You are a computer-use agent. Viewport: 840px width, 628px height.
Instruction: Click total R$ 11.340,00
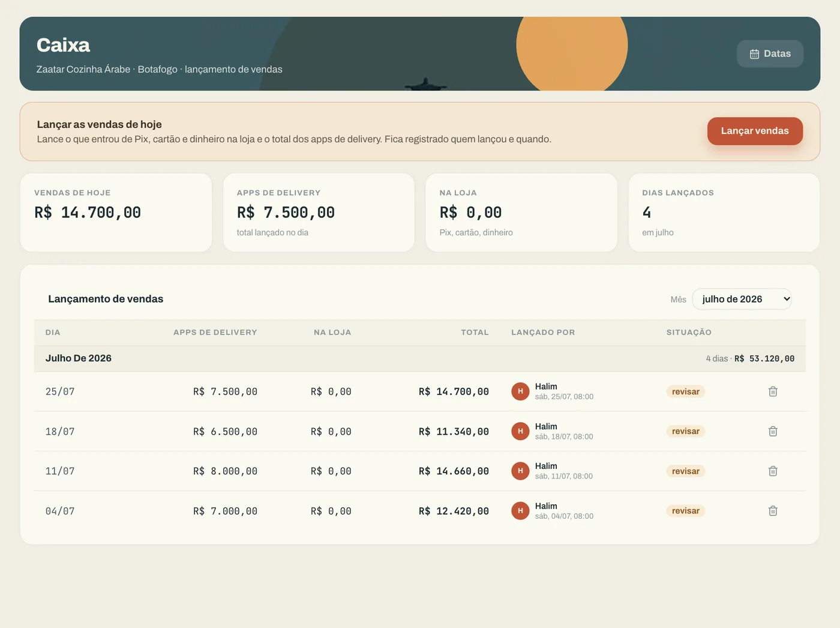(x=454, y=431)
